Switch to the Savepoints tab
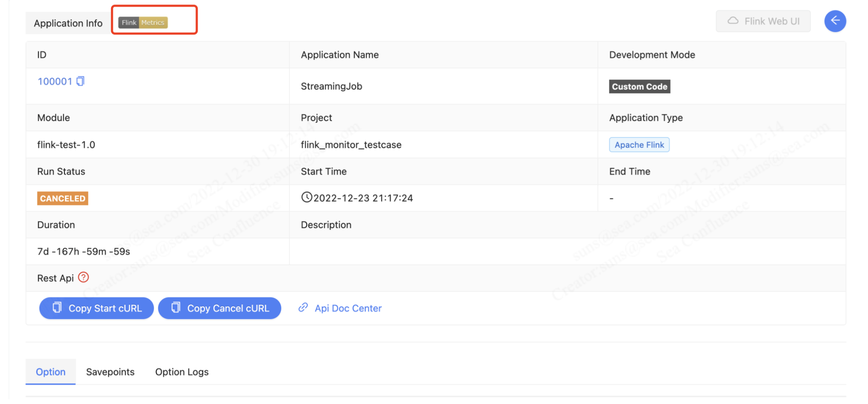 (x=110, y=372)
